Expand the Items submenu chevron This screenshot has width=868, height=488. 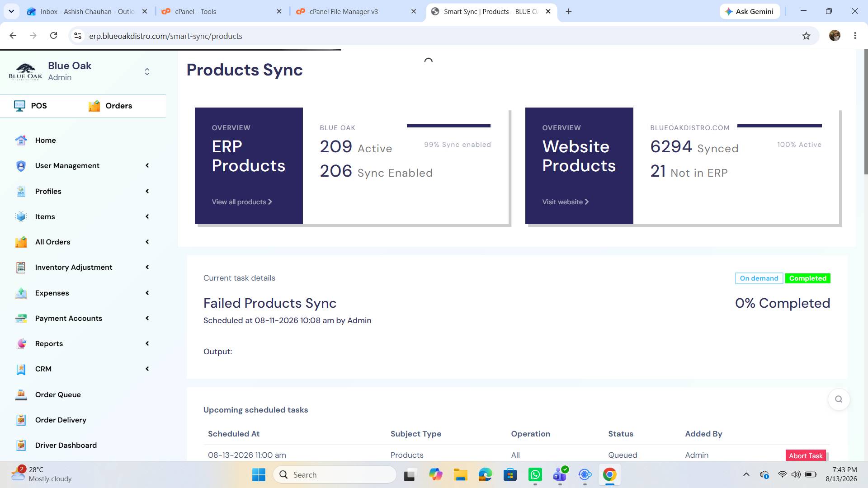(147, 216)
